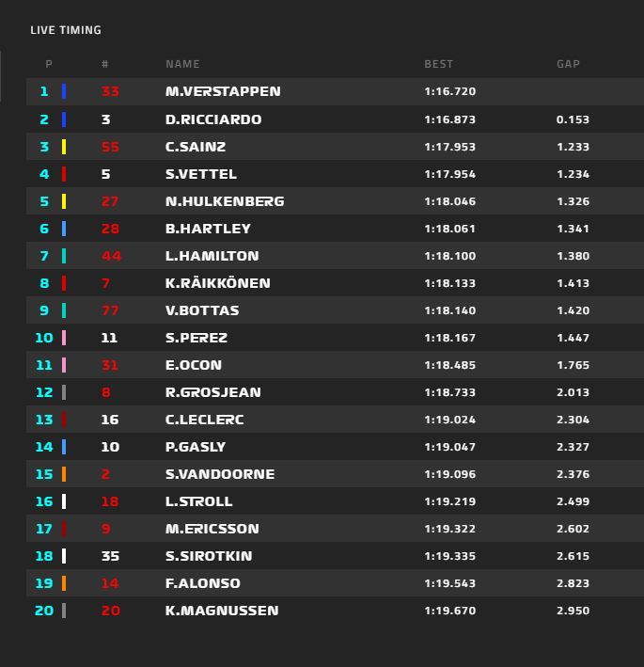Select F.ALONSO driver name
This screenshot has height=667, width=644.
[203, 583]
